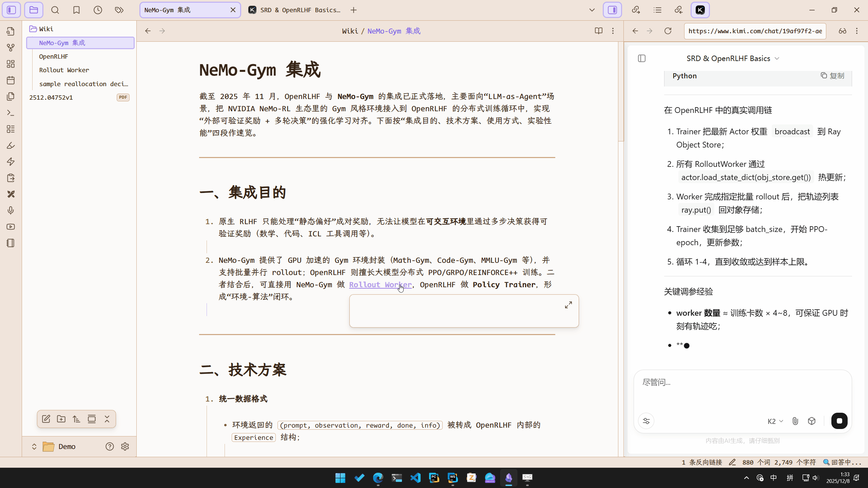
Task: Open the vault settings gear icon
Action: [125, 446]
